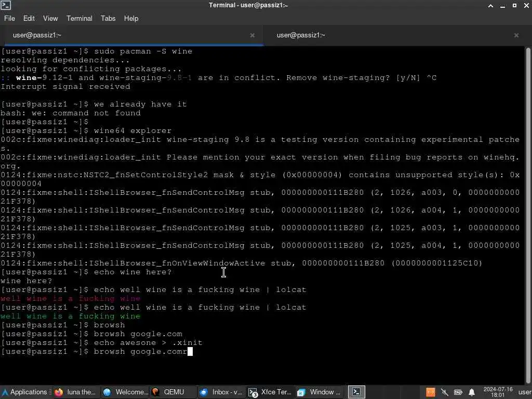Image resolution: width=532 pixels, height=399 pixels.
Task: Open the File menu
Action: [9, 18]
